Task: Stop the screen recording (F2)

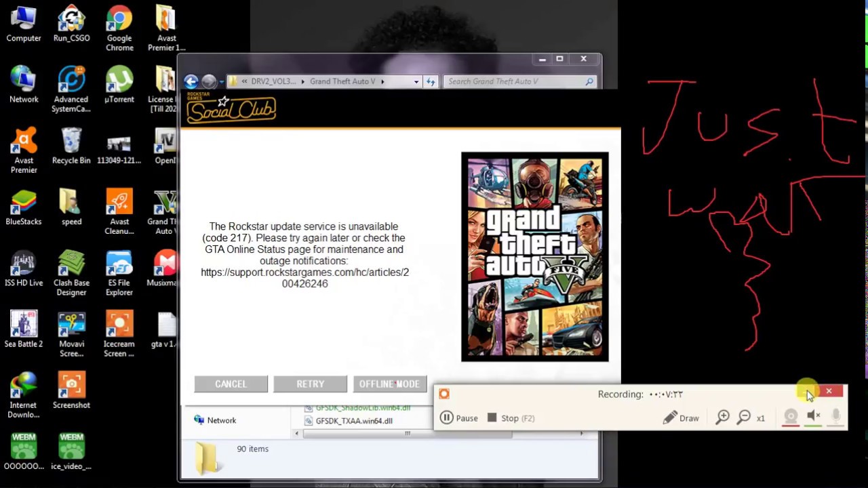Action: [511, 418]
